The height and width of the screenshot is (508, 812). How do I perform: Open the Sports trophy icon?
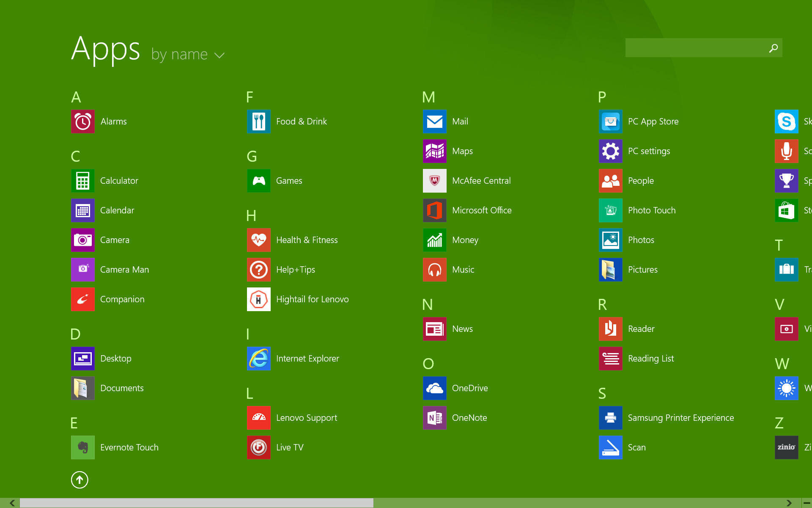point(786,181)
